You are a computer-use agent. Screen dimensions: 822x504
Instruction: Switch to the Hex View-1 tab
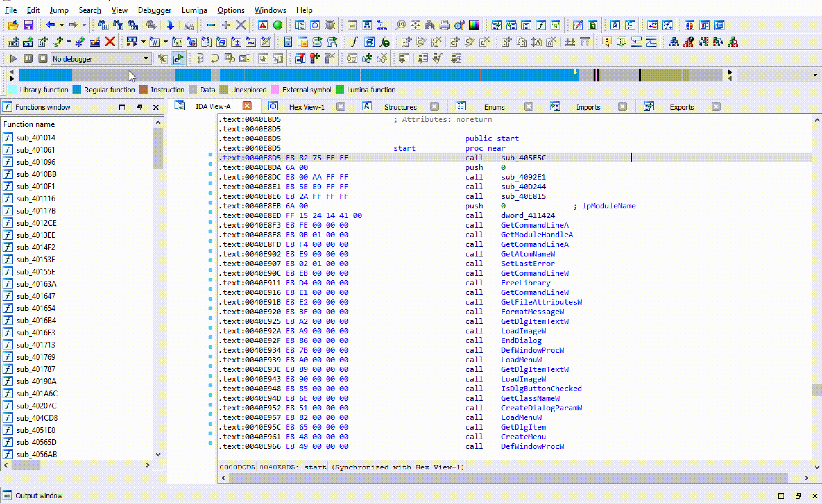pos(306,107)
